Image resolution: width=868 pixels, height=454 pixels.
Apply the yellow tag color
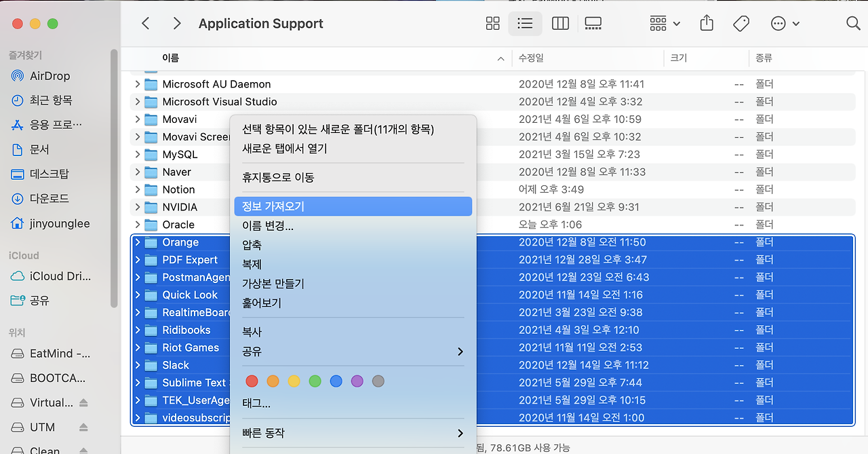[x=294, y=381]
